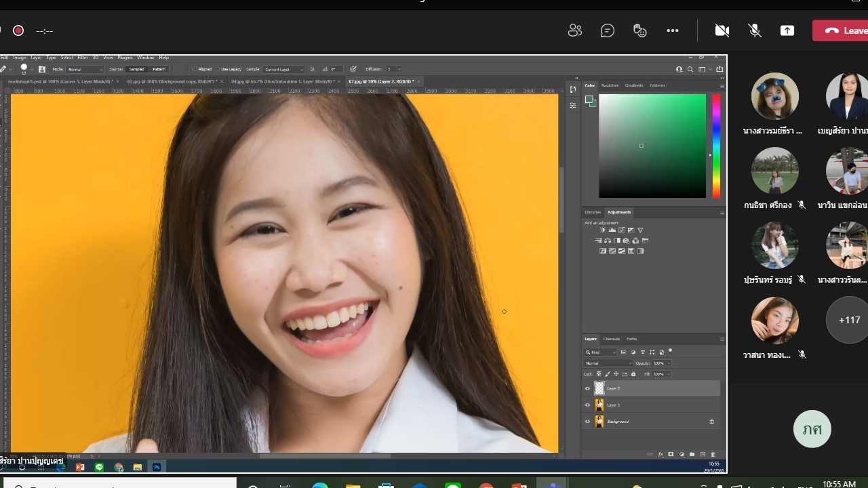This screenshot has width=868, height=488.
Task: Select Layer 1 thumbnail
Action: (x=599, y=405)
